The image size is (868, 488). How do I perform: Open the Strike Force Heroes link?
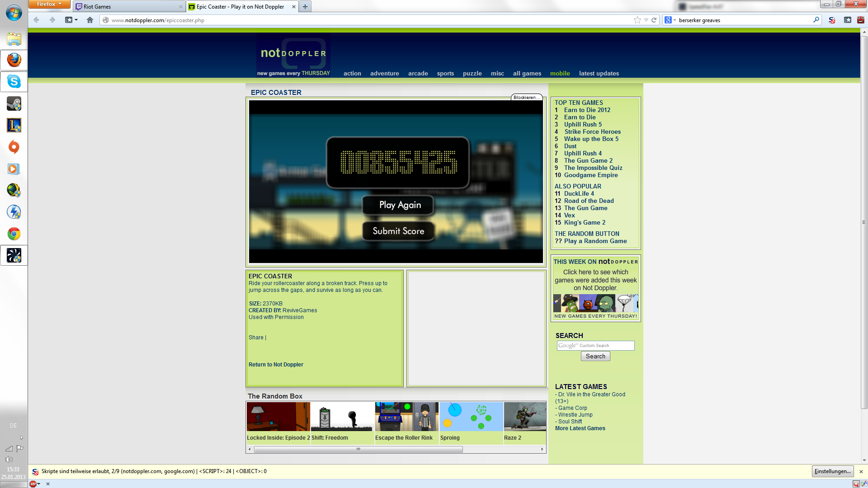592,131
